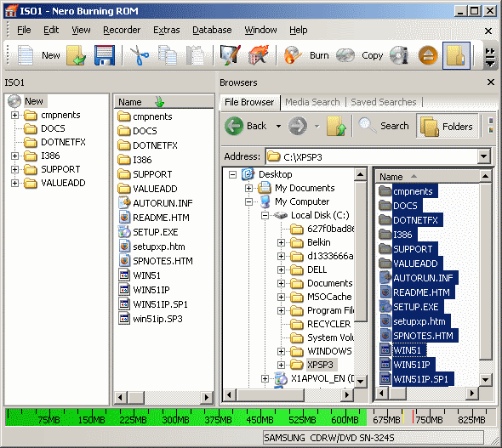This screenshot has width=502, height=448.
Task: Click the red capacity limit marker
Action: coord(413,417)
